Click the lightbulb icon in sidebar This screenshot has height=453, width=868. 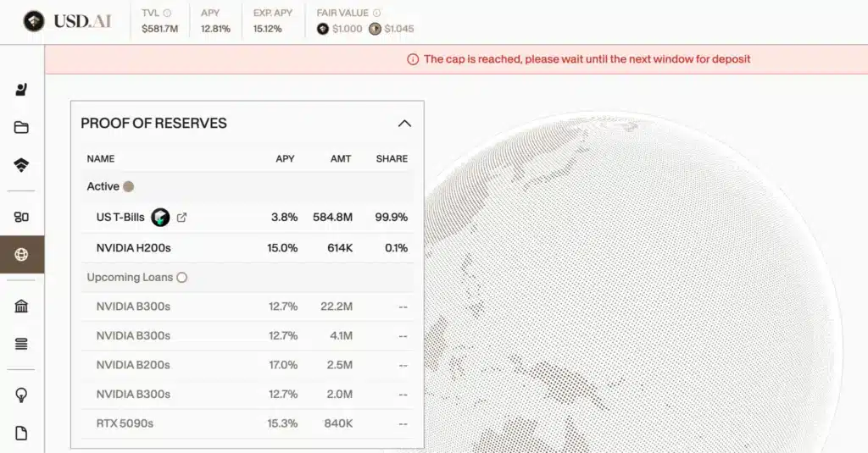pyautogui.click(x=21, y=395)
